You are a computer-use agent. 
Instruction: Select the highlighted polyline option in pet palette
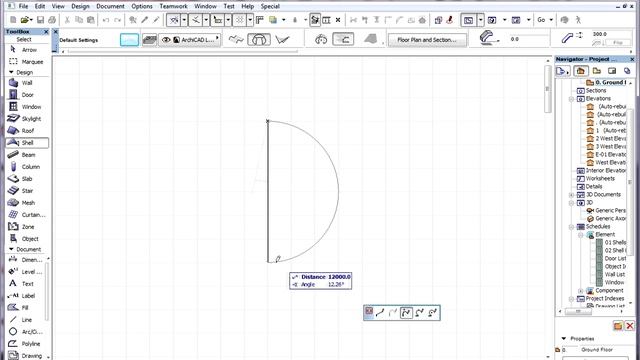[x=406, y=313]
